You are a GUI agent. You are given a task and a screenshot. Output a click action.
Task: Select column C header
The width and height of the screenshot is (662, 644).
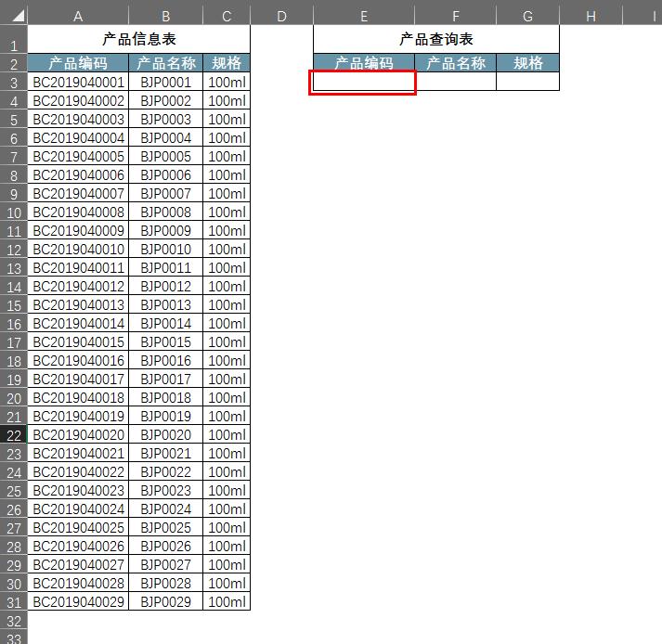point(227,16)
